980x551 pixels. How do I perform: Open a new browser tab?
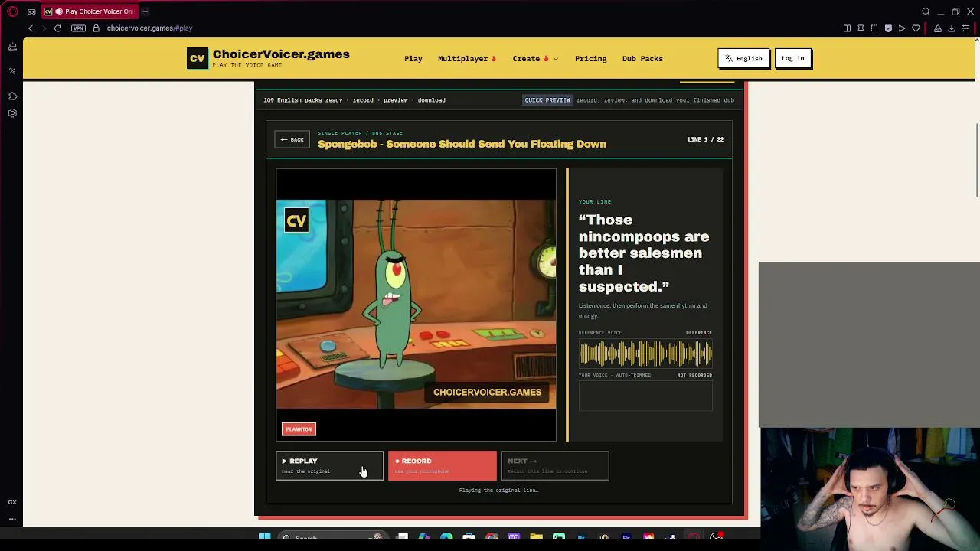[x=145, y=11]
